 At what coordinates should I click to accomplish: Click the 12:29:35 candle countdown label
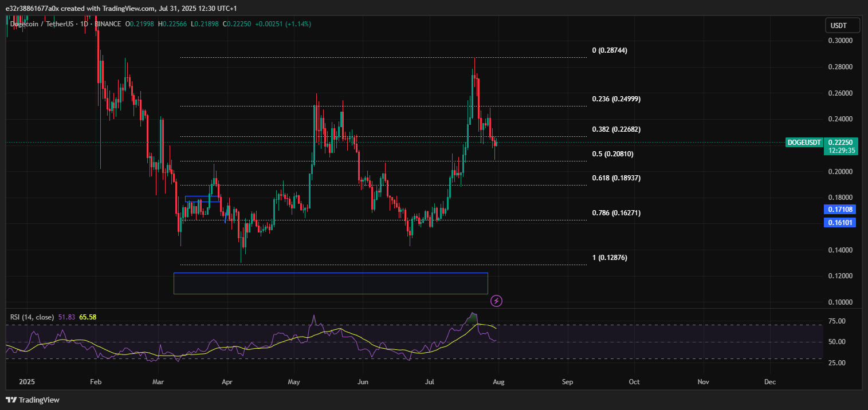840,151
